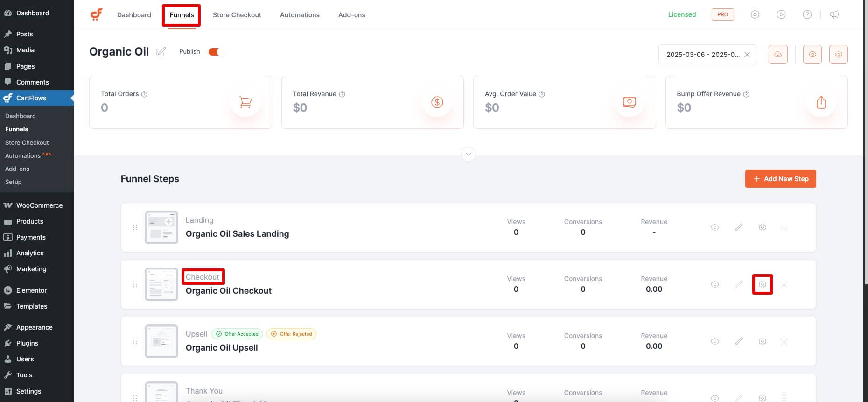Grab drag handle of Checkout step
The width and height of the screenshot is (868, 402).
coord(135,284)
